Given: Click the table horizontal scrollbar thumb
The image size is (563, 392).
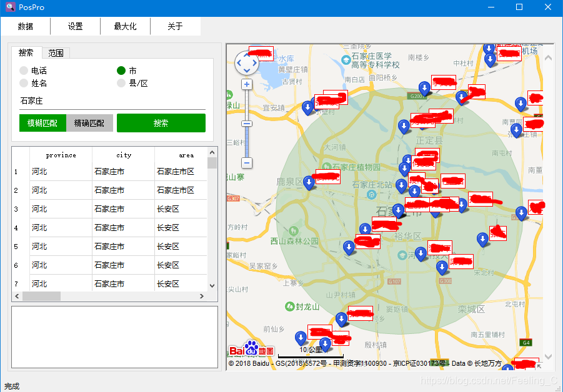Looking at the screenshot, I should pyautogui.click(x=42, y=296).
